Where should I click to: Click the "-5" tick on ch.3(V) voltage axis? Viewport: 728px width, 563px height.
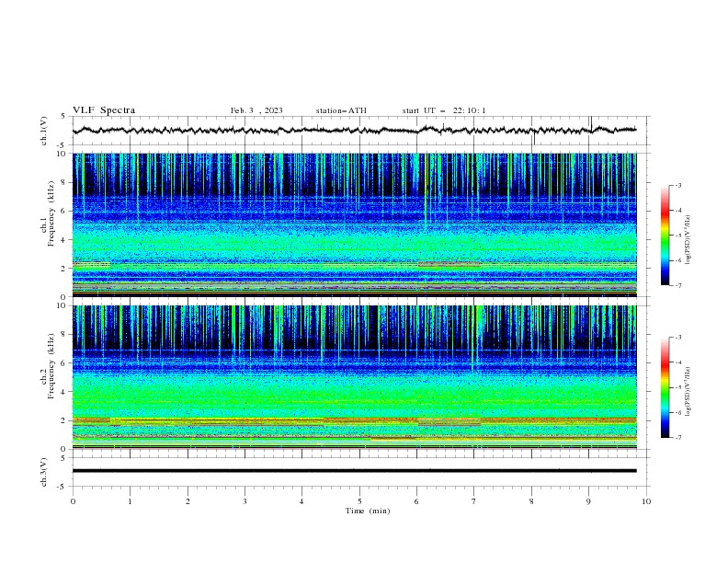63,487
